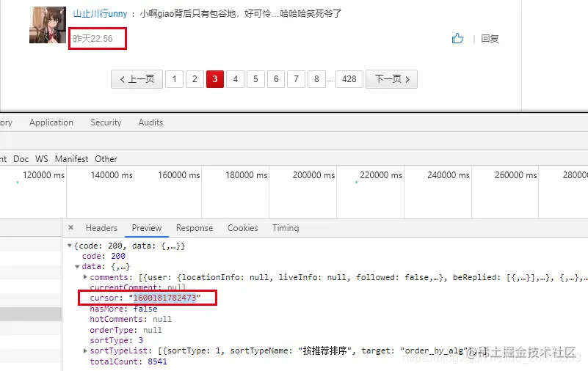
Task: Jump to last page 428
Action: (349, 79)
